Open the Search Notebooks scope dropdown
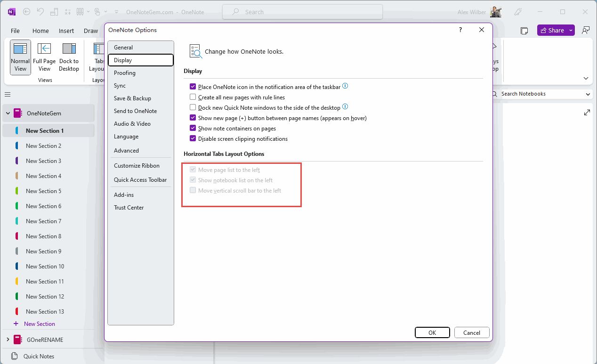 point(588,94)
